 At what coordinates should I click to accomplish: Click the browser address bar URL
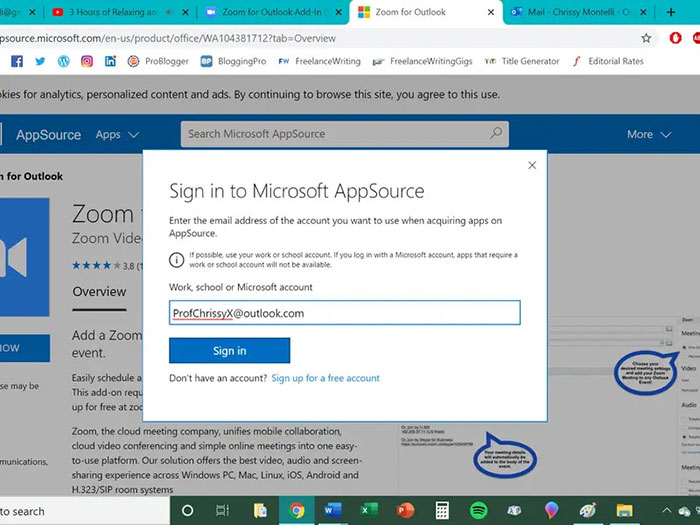coord(168,38)
